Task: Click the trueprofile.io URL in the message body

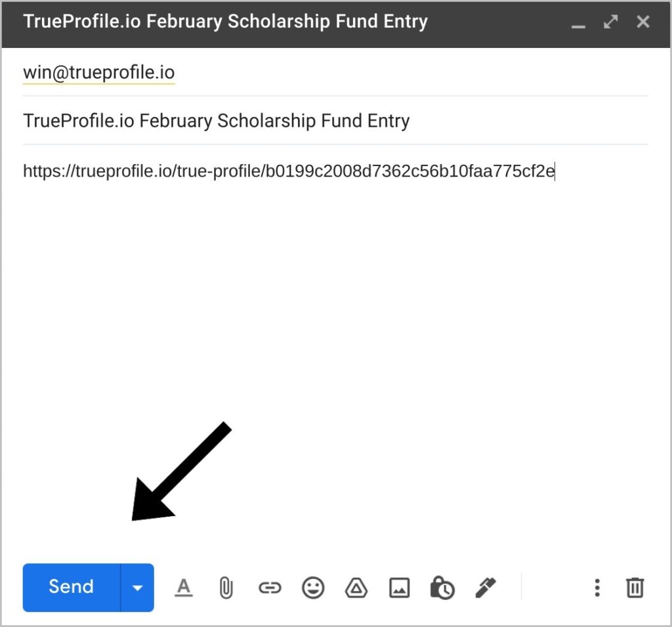Action: (289, 171)
